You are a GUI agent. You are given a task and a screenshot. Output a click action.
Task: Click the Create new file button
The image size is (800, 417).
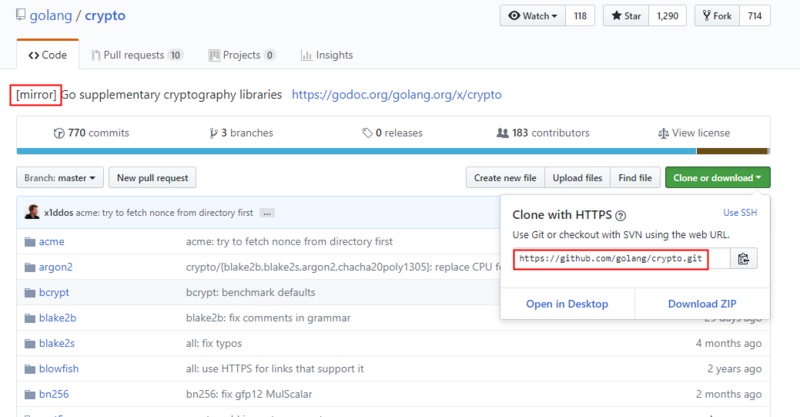pyautogui.click(x=505, y=178)
